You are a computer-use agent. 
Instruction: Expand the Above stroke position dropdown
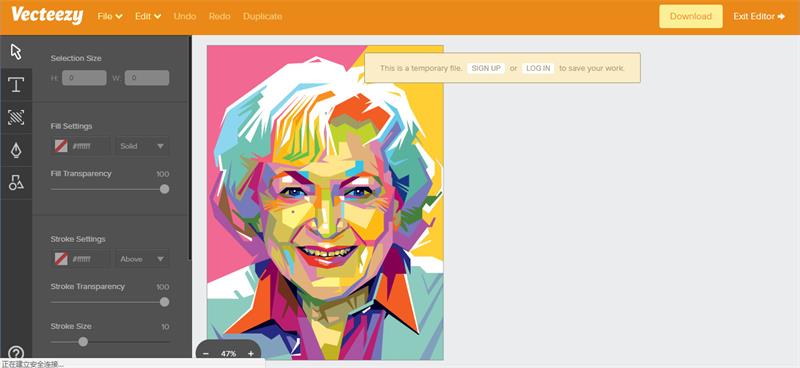pyautogui.click(x=142, y=259)
